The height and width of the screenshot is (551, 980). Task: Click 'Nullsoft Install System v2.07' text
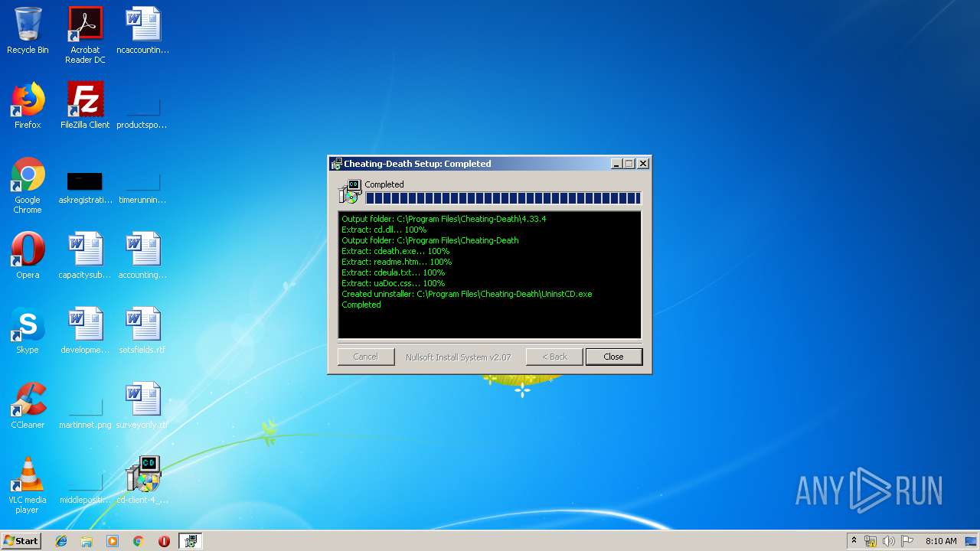458,357
